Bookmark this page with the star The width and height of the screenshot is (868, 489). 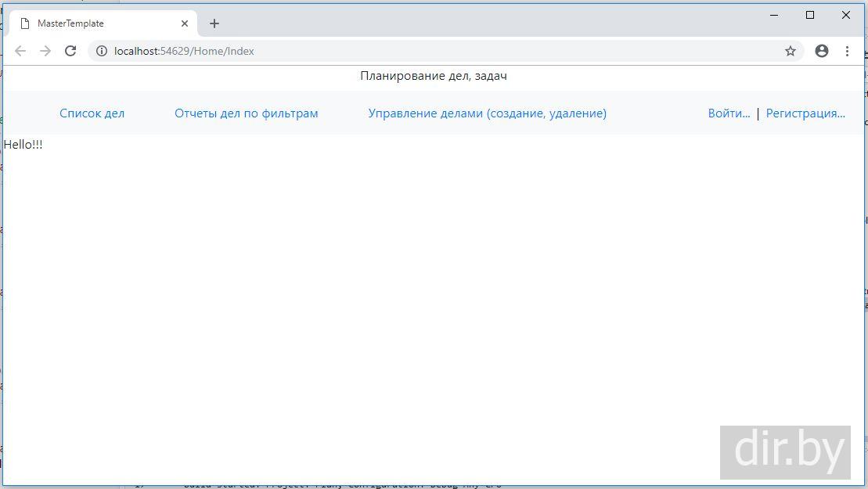(x=791, y=51)
